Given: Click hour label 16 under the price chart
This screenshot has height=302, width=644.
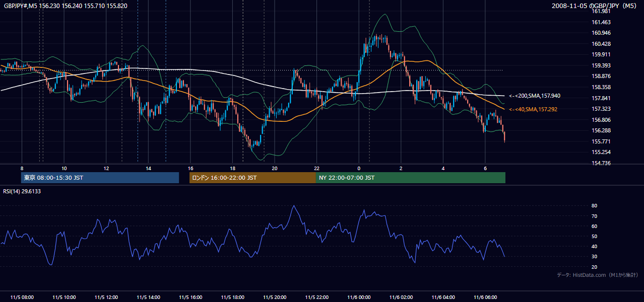Looking at the screenshot, I should 190,168.
